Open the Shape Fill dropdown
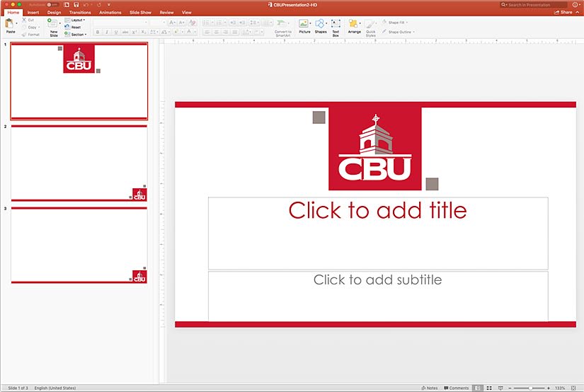Viewport: 584px width, 392px height. point(395,23)
